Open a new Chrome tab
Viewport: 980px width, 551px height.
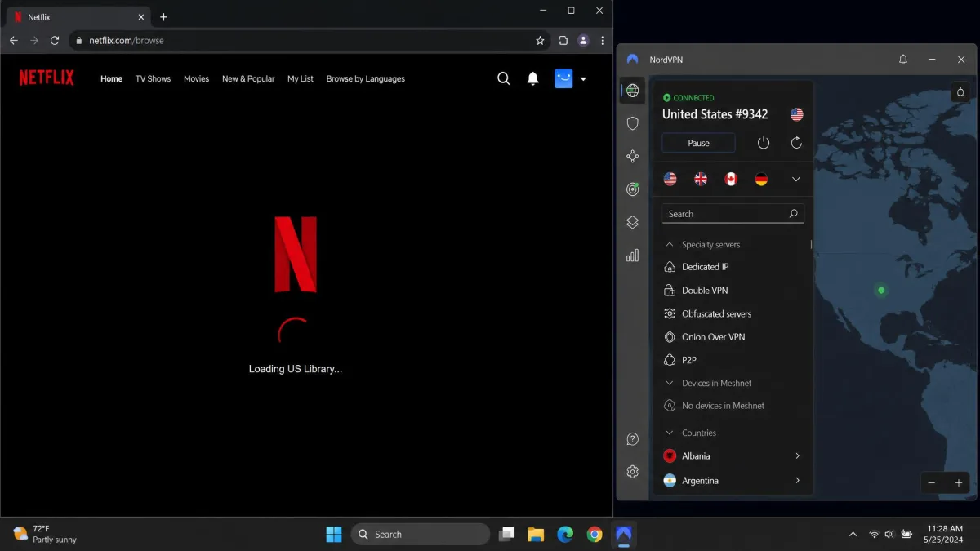pyautogui.click(x=163, y=16)
